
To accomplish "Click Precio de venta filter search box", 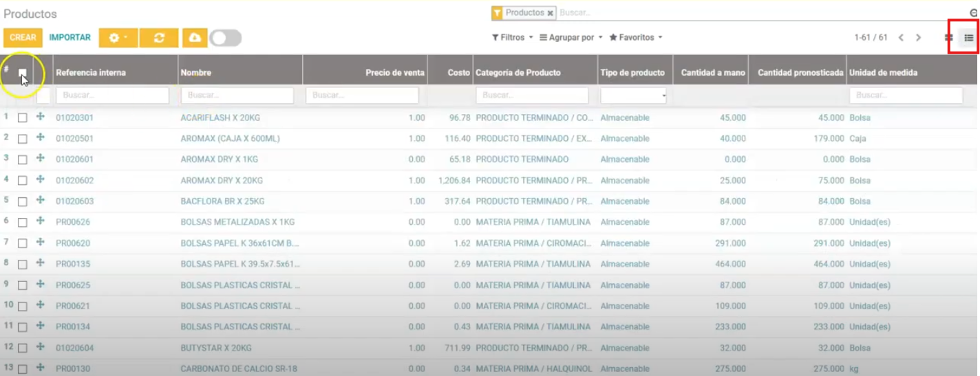I will pos(362,96).
